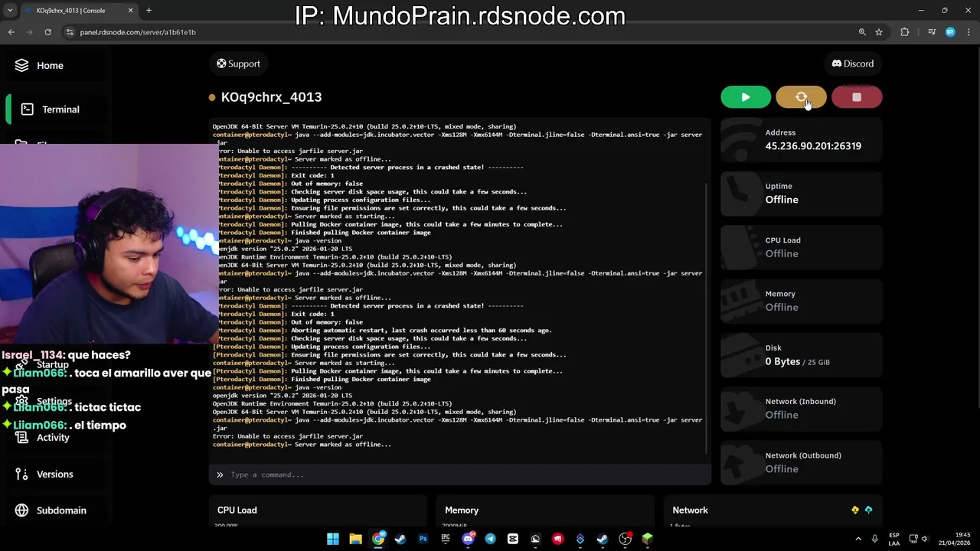Click the Network (Outbound) status card
The width and height of the screenshot is (980, 551).
coord(802,462)
